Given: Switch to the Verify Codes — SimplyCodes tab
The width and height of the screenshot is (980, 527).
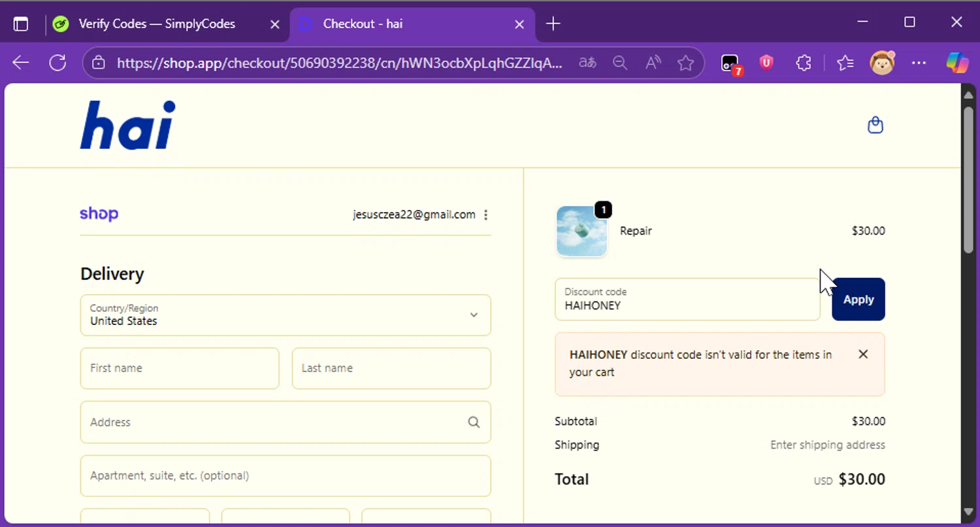Looking at the screenshot, I should click(x=157, y=24).
